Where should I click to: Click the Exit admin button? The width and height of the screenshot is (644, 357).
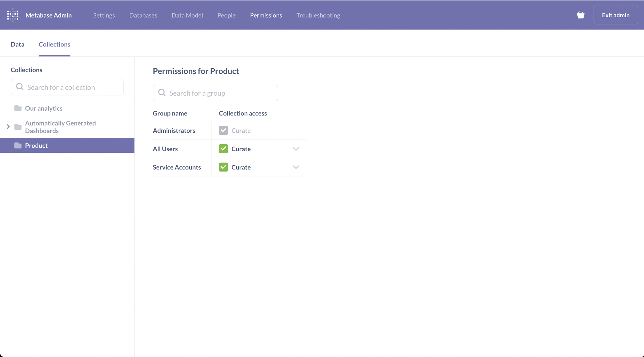click(x=615, y=15)
